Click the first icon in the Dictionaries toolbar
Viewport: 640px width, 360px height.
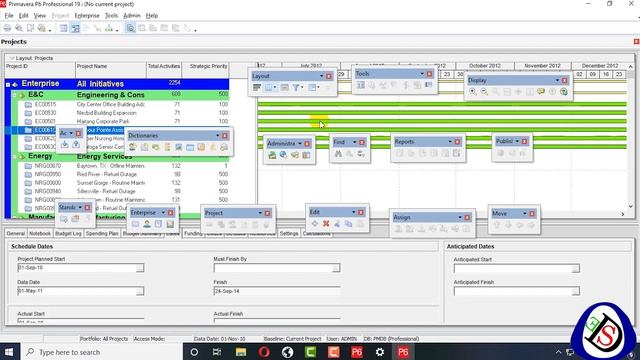(133, 147)
